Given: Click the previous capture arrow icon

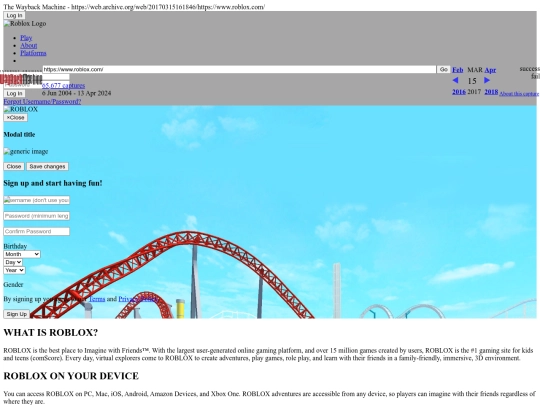Looking at the screenshot, I should click(455, 80).
